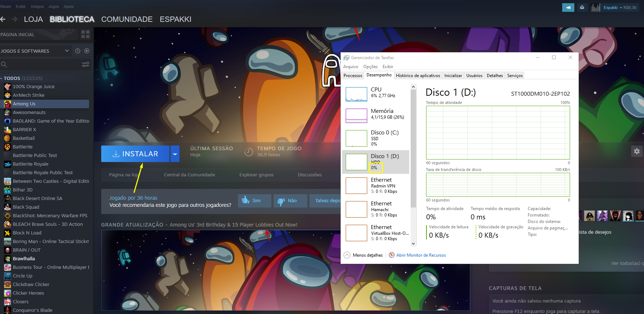Open Exibir menu in Task Manager
Viewport: 644px width, 314px height.
(x=388, y=67)
